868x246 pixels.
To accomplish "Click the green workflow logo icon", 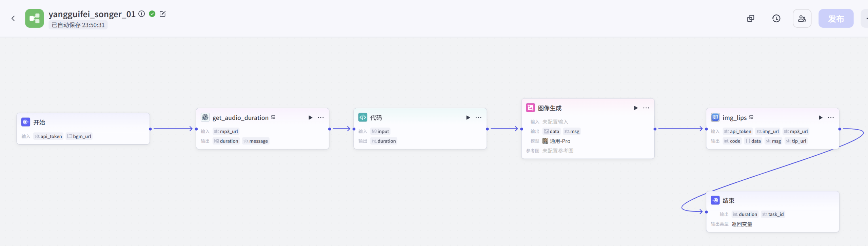I will (x=34, y=19).
